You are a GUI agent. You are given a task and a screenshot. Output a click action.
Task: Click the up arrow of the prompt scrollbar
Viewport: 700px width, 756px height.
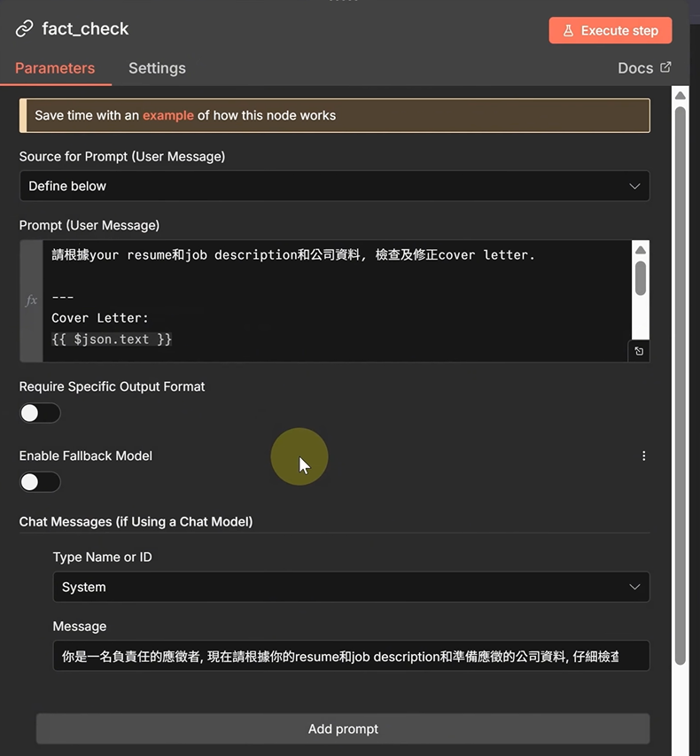[x=640, y=250]
